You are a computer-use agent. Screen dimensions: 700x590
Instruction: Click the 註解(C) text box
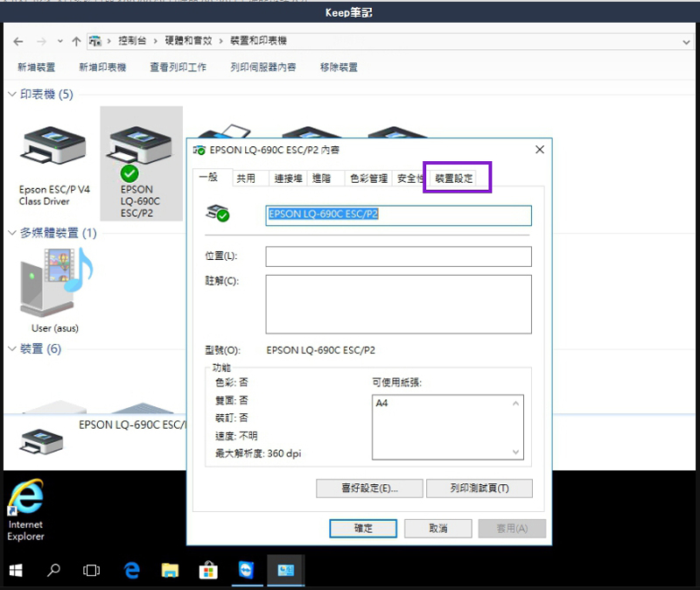pyautogui.click(x=398, y=304)
